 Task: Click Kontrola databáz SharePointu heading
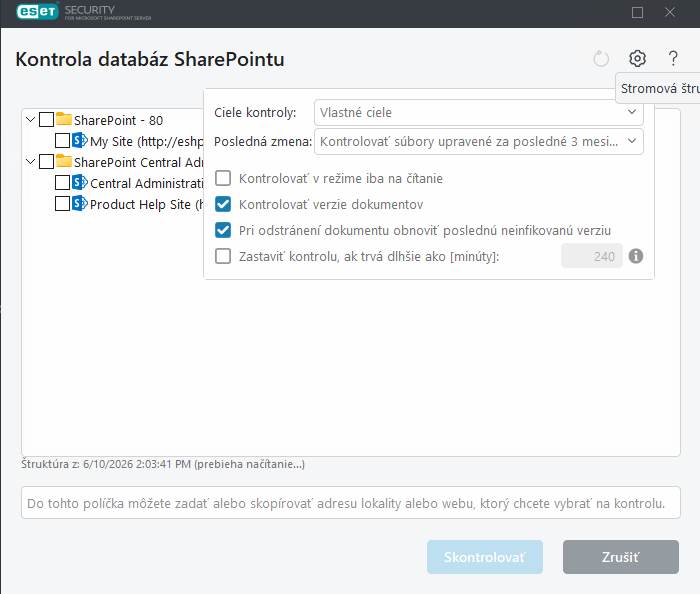(x=150, y=59)
